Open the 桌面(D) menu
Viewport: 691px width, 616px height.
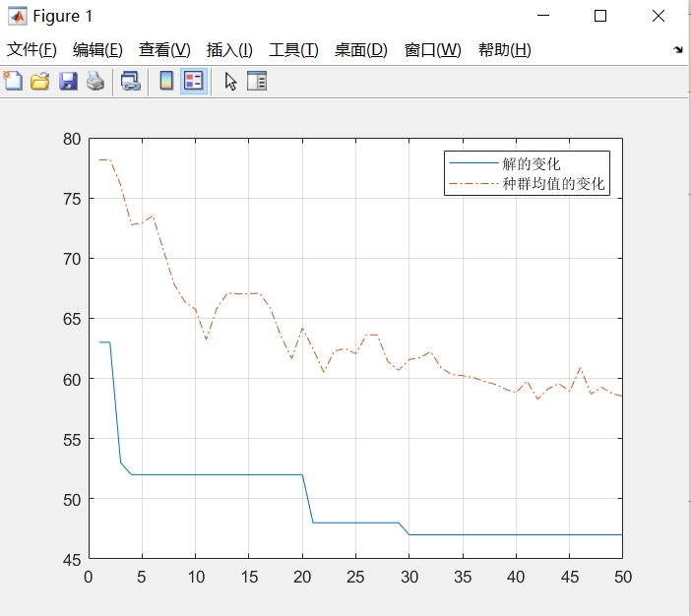click(x=361, y=50)
